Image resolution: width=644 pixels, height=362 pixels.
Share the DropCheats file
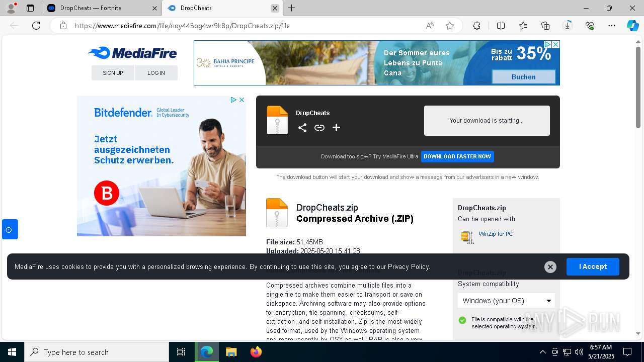302,128
